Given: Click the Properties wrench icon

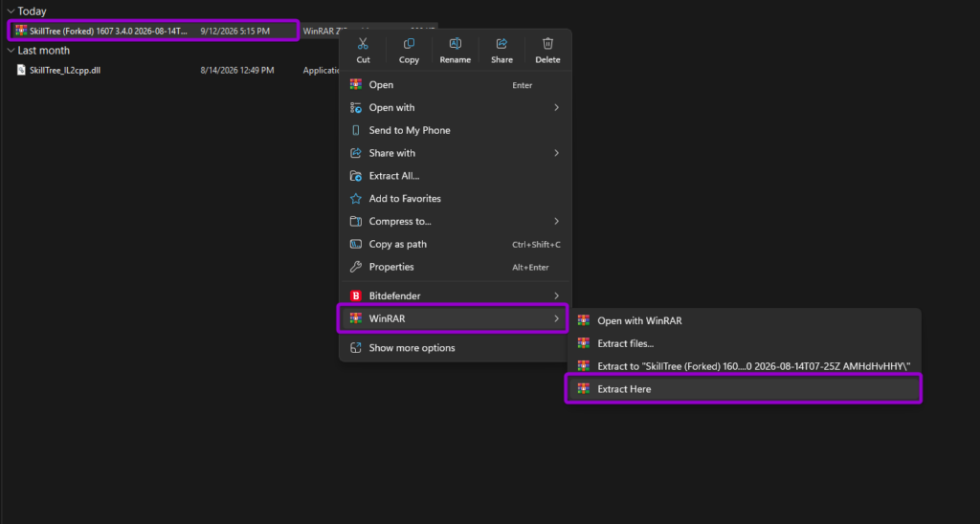Looking at the screenshot, I should 356,267.
